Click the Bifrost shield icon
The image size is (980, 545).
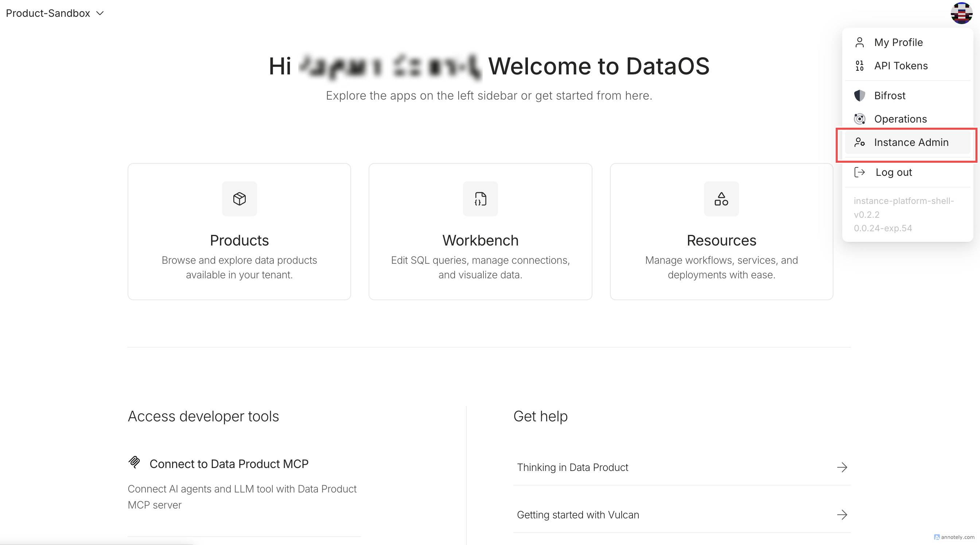(859, 96)
